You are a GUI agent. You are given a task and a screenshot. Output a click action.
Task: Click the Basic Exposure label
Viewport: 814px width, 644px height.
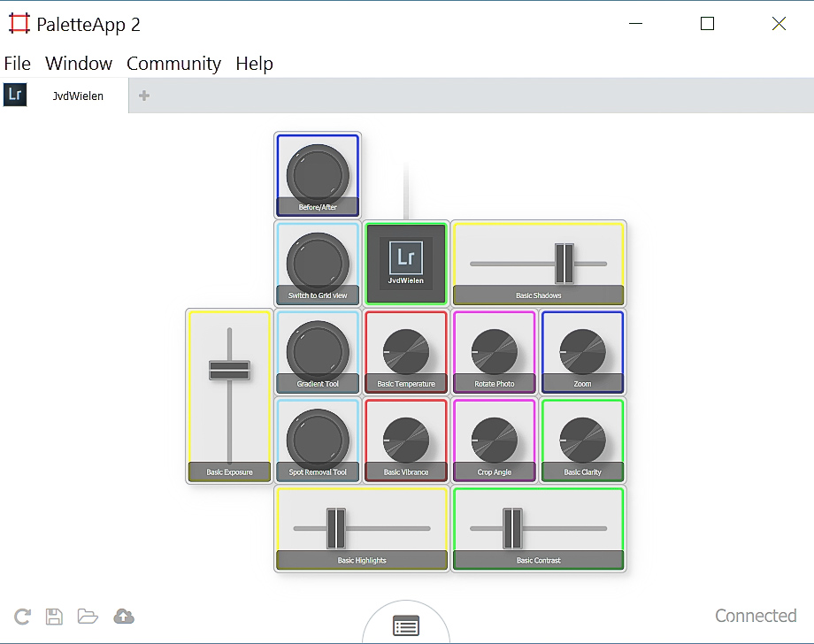click(229, 472)
